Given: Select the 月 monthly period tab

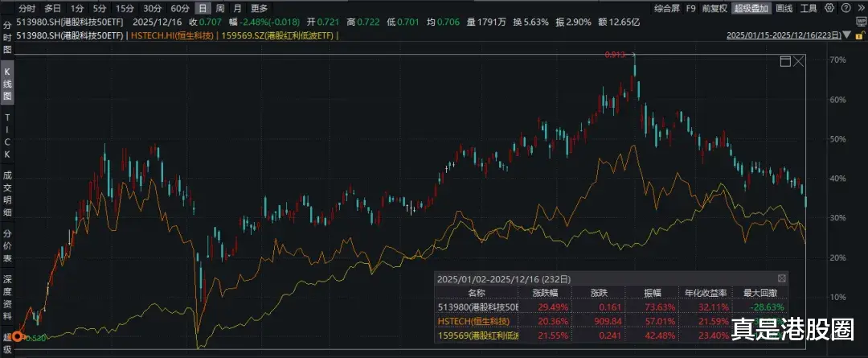Looking at the screenshot, I should coord(237,8).
